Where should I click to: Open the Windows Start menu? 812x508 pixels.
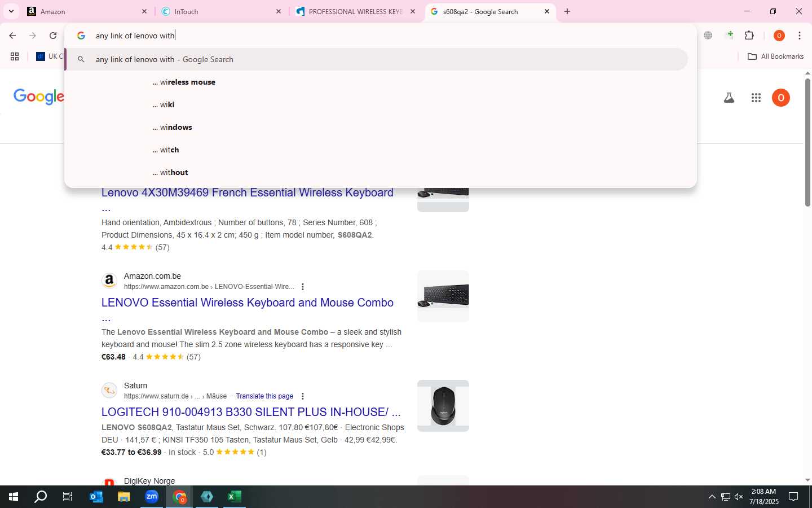tap(14, 497)
